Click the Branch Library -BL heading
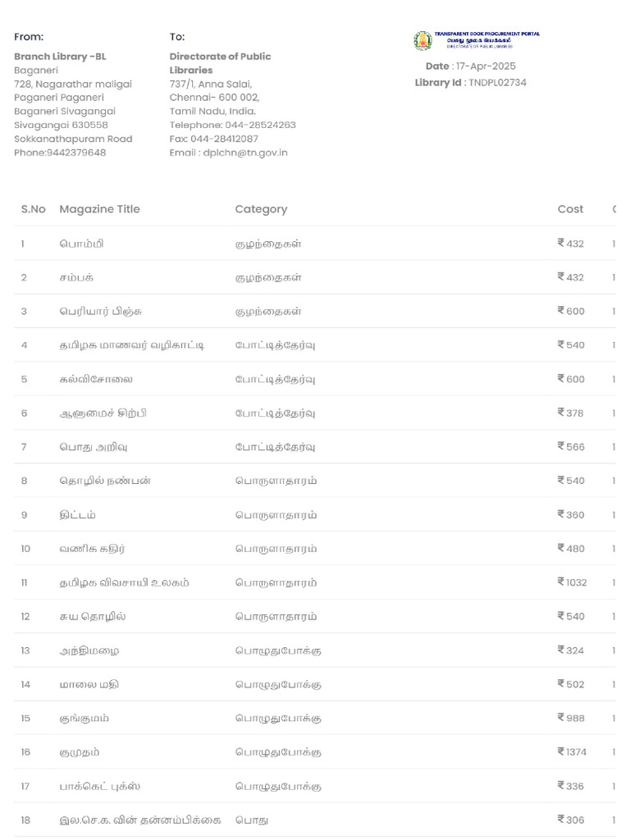630x840 pixels. click(x=60, y=57)
